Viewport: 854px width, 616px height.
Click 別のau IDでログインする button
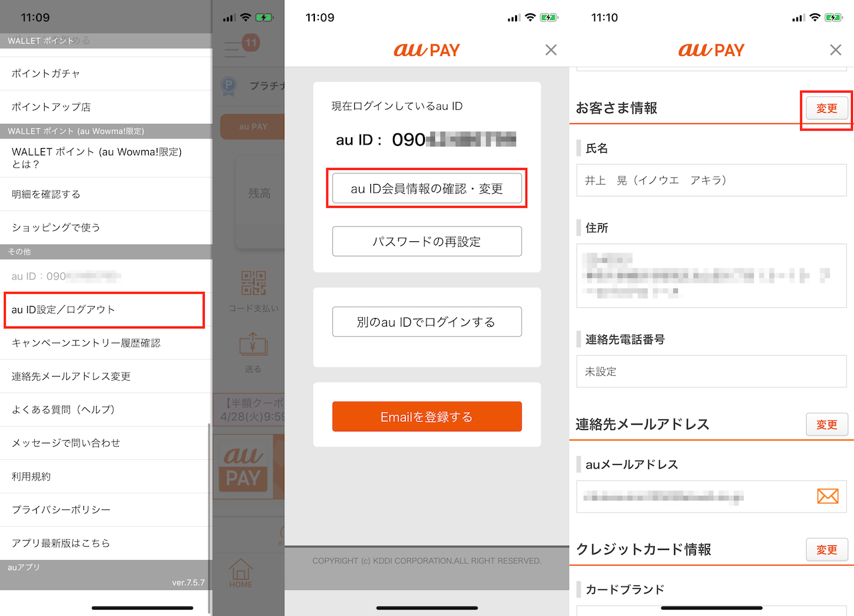[x=427, y=322]
